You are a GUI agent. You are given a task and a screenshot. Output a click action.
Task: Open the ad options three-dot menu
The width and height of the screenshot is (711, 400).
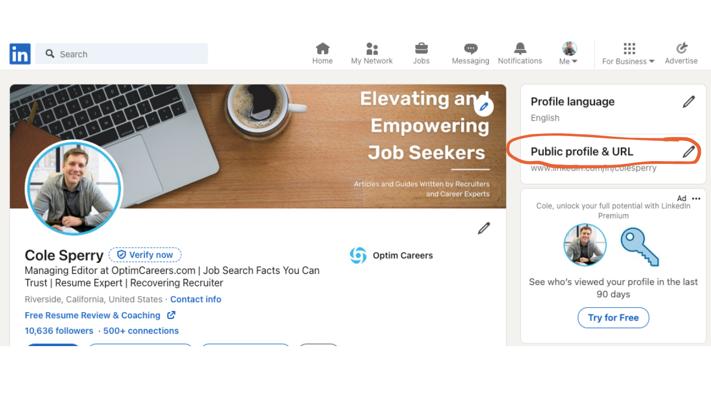pos(696,198)
